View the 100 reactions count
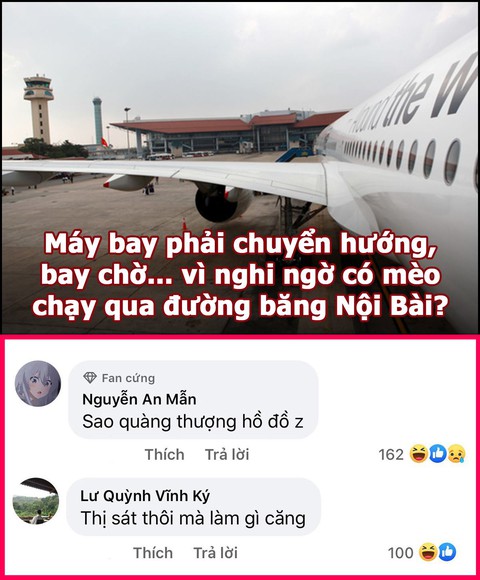Image resolution: width=480 pixels, height=580 pixels. coord(400,553)
